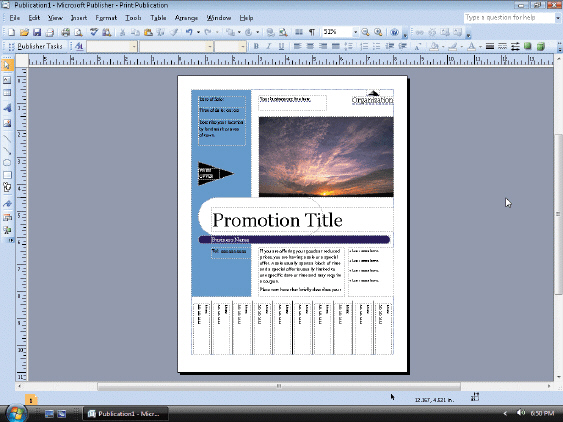Open the font name dropdown

[x=209, y=46]
